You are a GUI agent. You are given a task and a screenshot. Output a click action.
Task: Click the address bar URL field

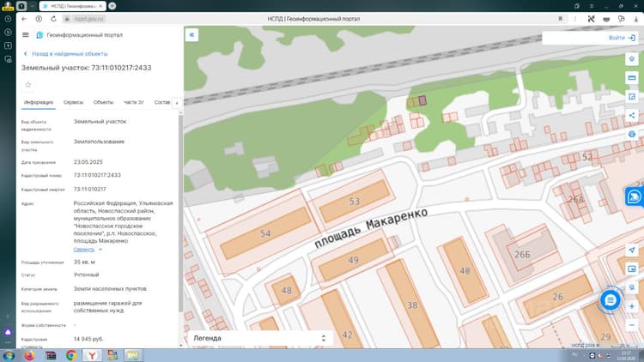[x=89, y=19]
